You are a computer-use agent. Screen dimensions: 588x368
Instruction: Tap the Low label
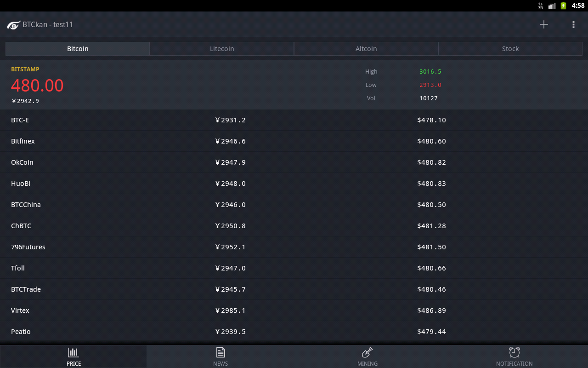tap(371, 85)
